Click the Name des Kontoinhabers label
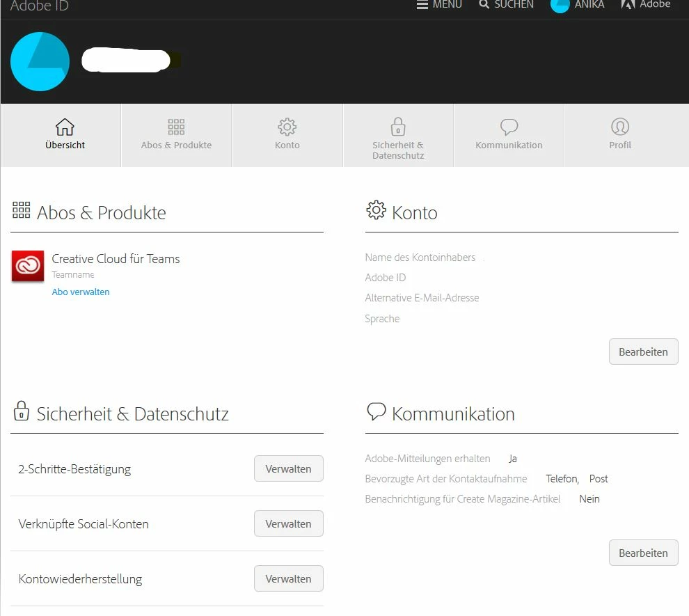The height and width of the screenshot is (616, 689). point(420,258)
